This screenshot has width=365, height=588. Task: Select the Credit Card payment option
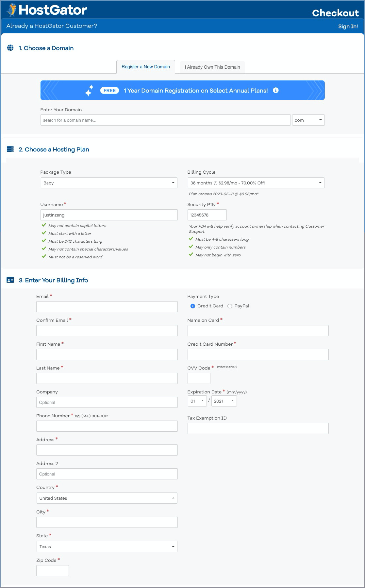pyautogui.click(x=193, y=306)
